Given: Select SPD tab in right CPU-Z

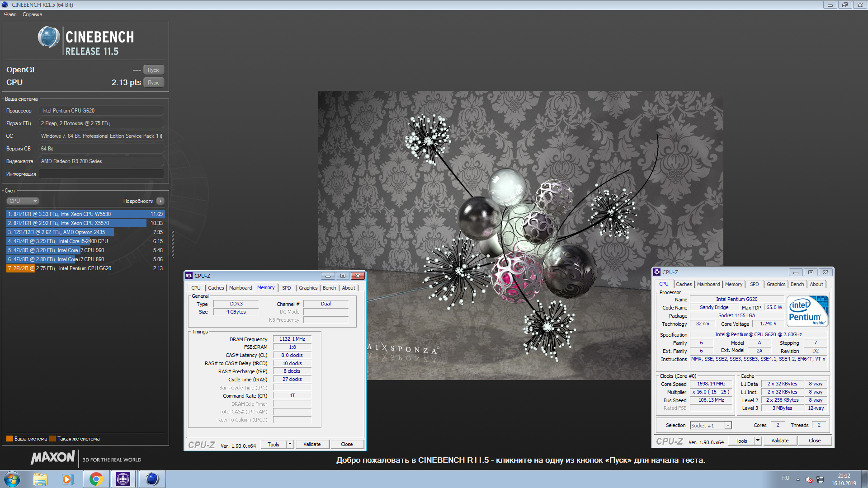Looking at the screenshot, I should click(x=755, y=284).
